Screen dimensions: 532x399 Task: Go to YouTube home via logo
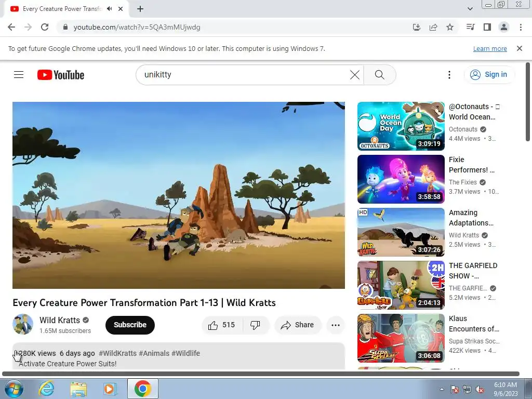click(61, 75)
